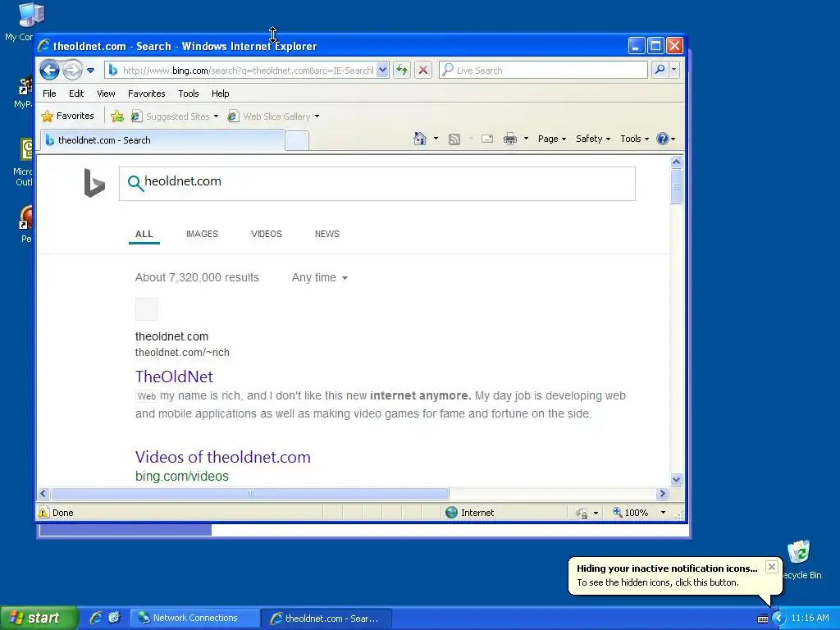
Task: Click the Print icon
Action: (x=510, y=139)
